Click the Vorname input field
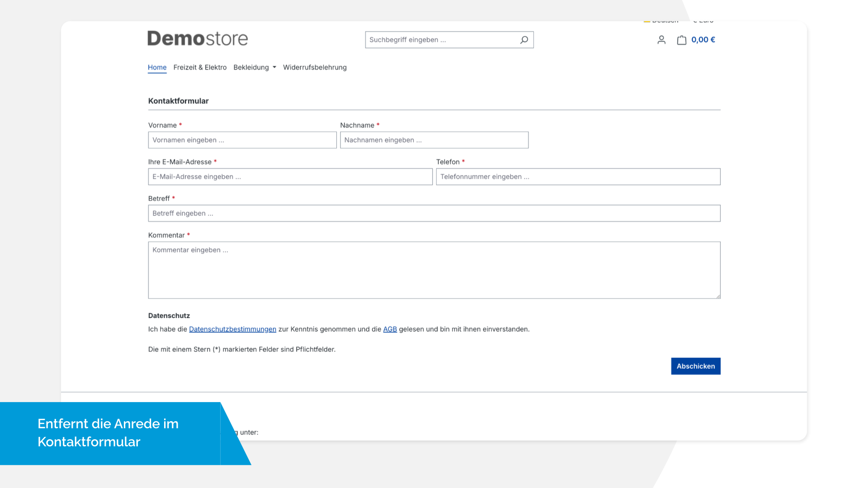Screen dimensions: 868x488 (x=242, y=140)
